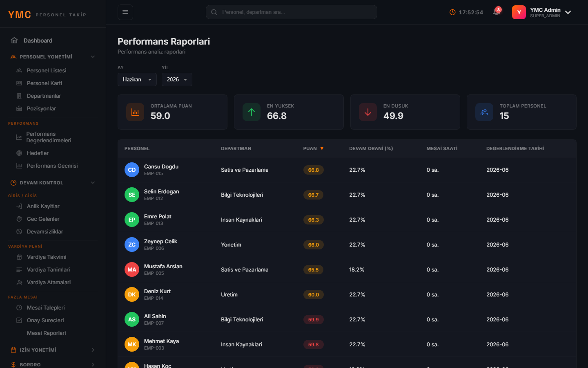The image size is (588, 368).
Task: Open the Ay dropdown showing Haziran
Action: [x=137, y=79]
